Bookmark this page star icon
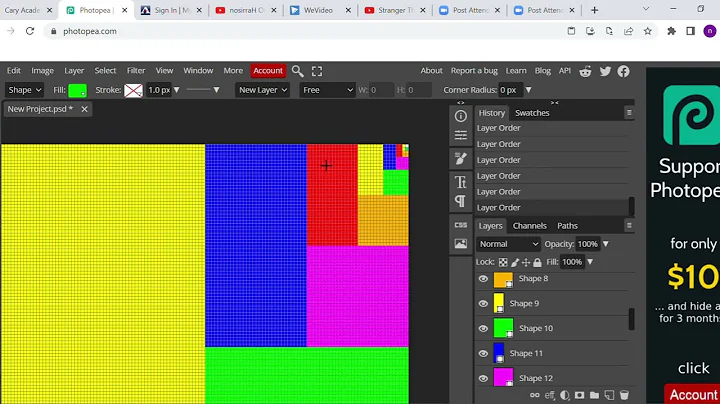Screen dimensions: 720x404 point(647,31)
